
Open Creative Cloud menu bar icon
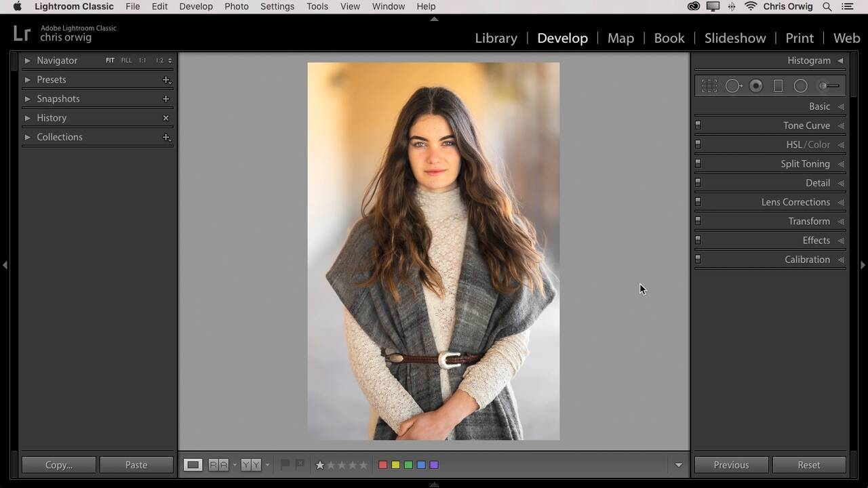pos(694,7)
